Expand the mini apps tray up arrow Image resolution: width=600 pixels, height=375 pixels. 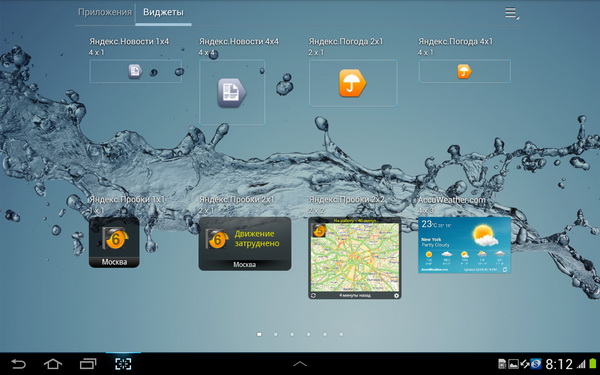[x=300, y=364]
